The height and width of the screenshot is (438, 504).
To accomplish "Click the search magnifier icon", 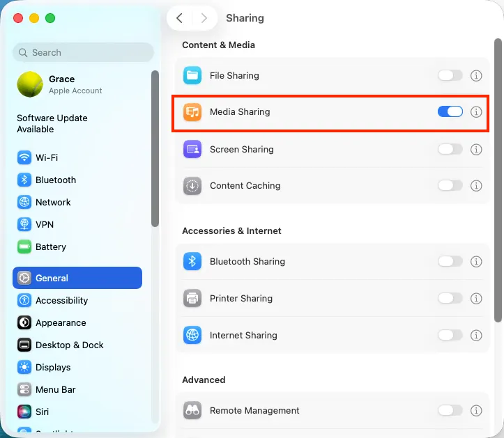I will [x=23, y=53].
